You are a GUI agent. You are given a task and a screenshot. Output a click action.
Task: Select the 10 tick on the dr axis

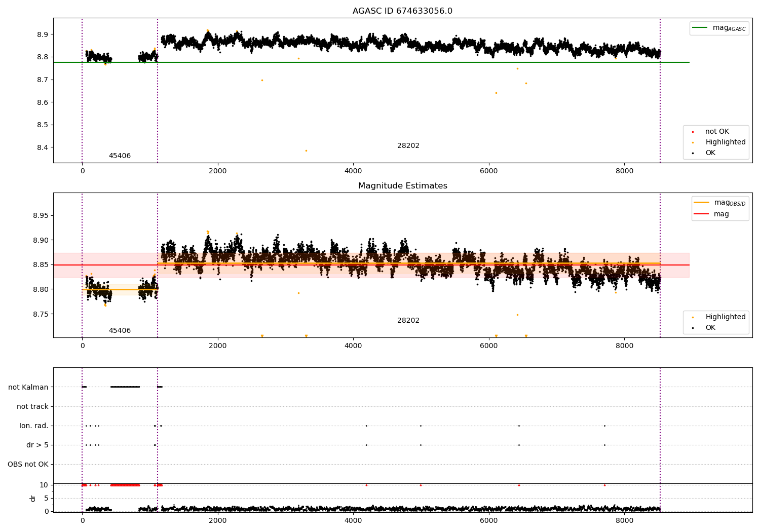44,485
